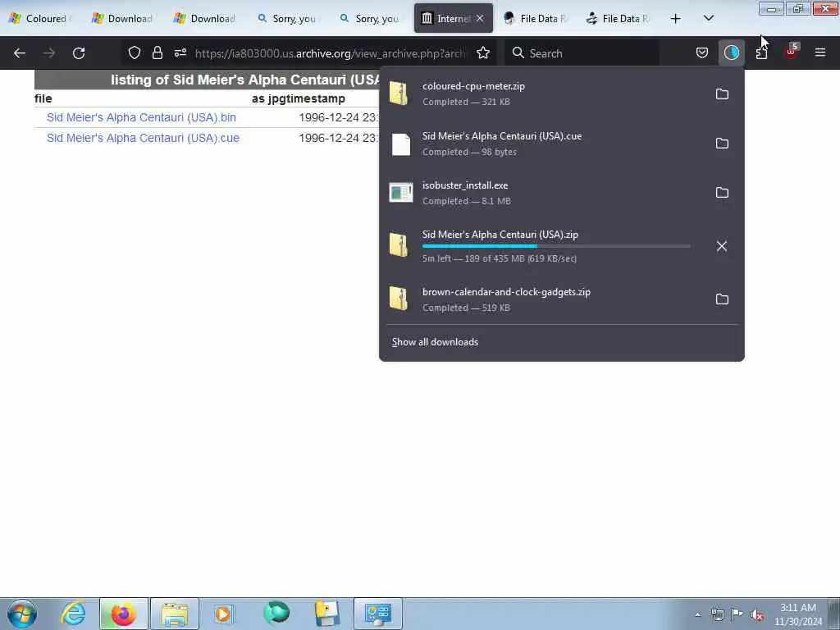Show Alpha Centauri .cue file in folder
Image resolution: width=840 pixels, height=630 pixels.
[x=722, y=144]
